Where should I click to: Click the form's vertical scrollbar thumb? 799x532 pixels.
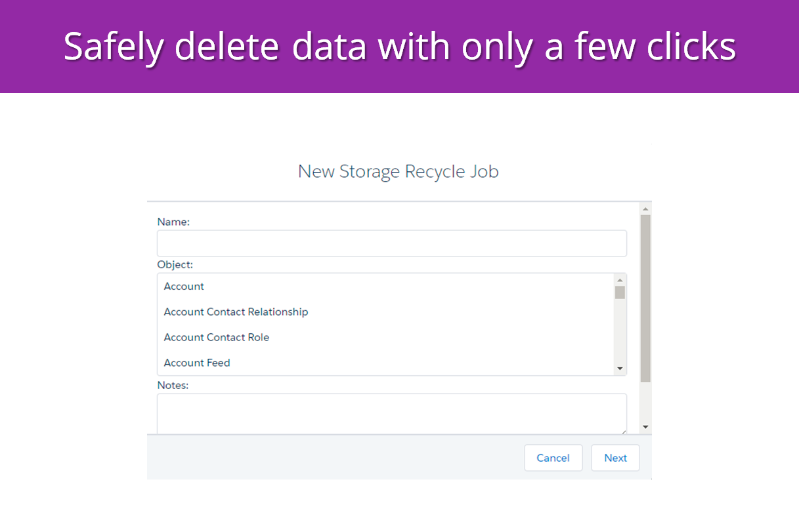point(645,298)
